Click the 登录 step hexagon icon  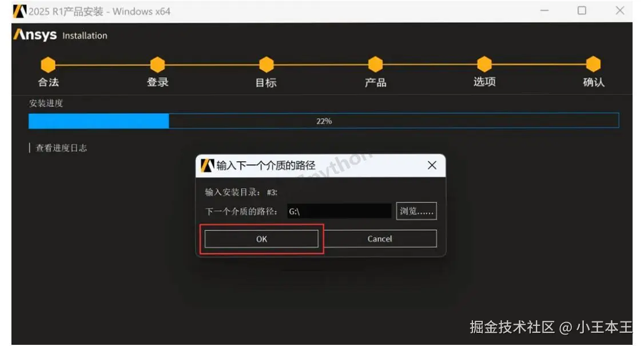[157, 65]
